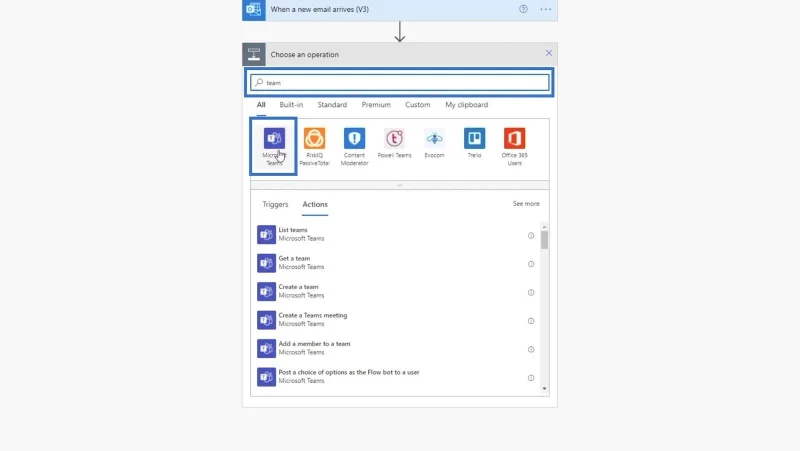Choose Add a member to a team
The width and height of the screenshot is (800, 451).
396,349
